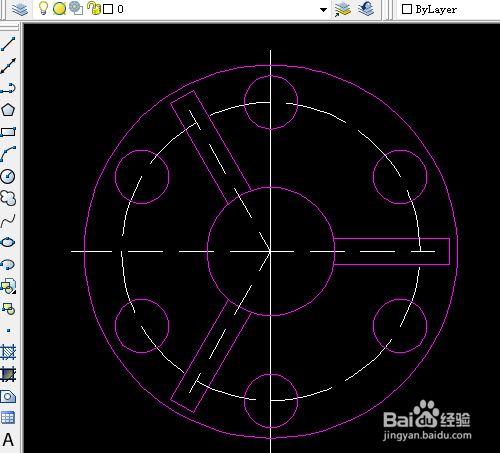Click the Make Block tool

point(8,309)
